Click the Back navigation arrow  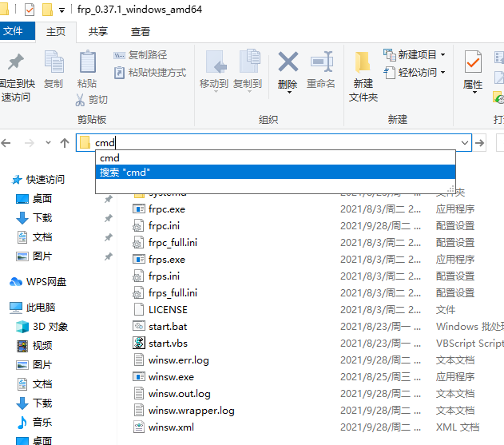tap(6, 143)
